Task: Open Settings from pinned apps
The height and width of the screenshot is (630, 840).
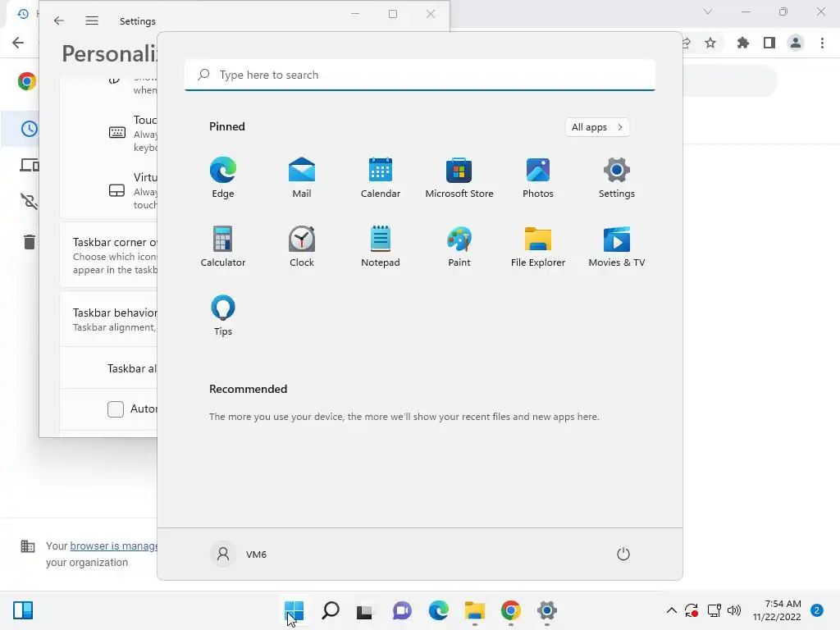Action: [x=617, y=177]
